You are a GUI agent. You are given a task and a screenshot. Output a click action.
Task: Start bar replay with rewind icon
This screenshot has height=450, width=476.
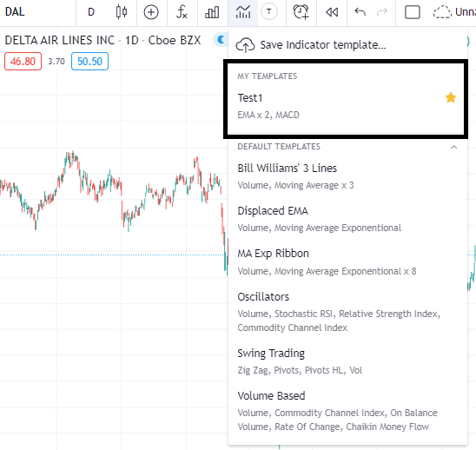(x=332, y=12)
